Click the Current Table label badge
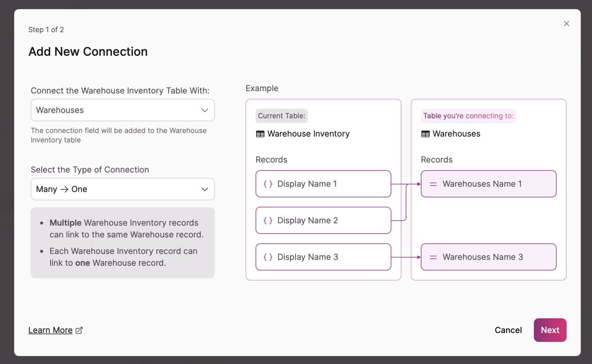This screenshot has width=592, height=364. point(281,116)
